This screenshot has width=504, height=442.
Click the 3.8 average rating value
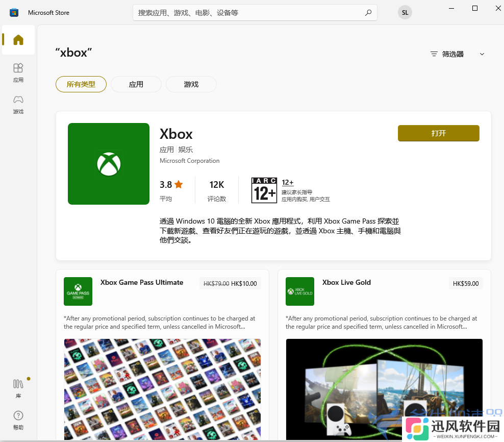coord(166,185)
